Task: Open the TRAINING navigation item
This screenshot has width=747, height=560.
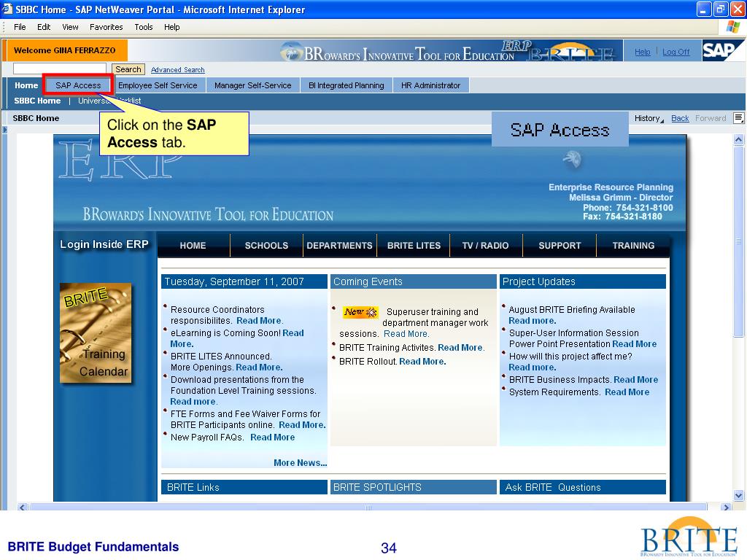Action: [633, 245]
